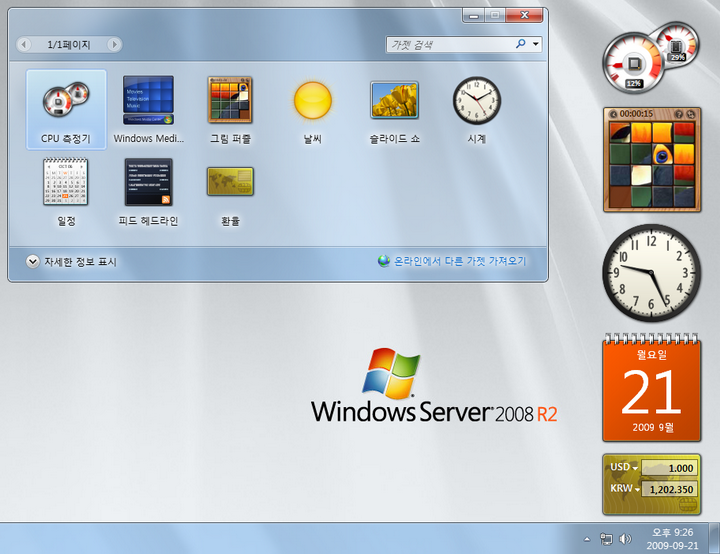Screen dimensions: 720x554
Task: Open the KRW currency dropdown
Action: point(637,490)
